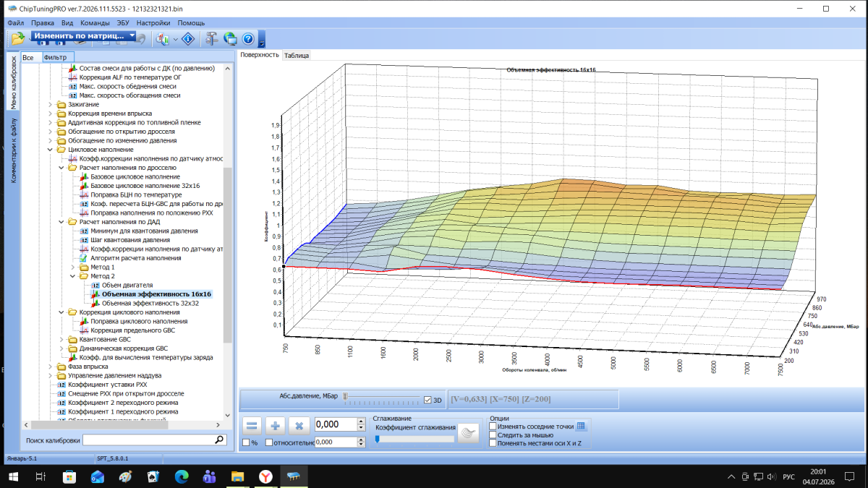Open the Комментарии к файлу side tab
This screenshot has width=868, height=488.
[13, 150]
